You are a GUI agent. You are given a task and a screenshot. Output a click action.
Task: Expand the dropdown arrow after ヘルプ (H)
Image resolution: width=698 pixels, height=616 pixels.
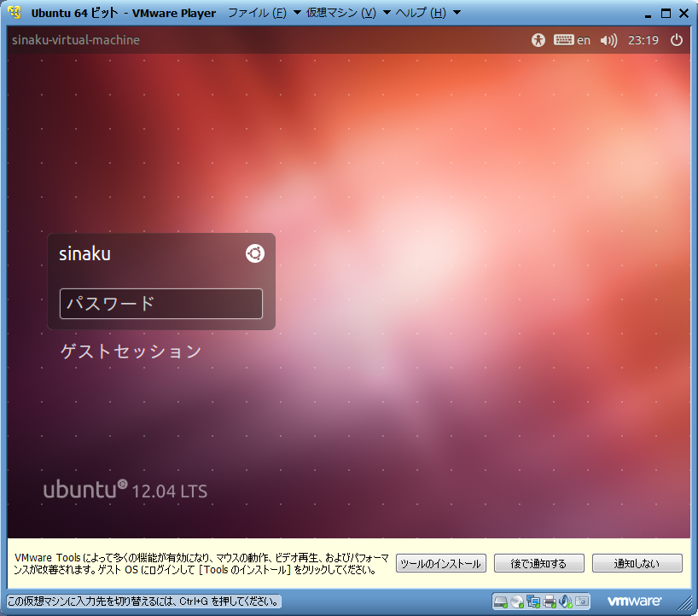tap(457, 13)
